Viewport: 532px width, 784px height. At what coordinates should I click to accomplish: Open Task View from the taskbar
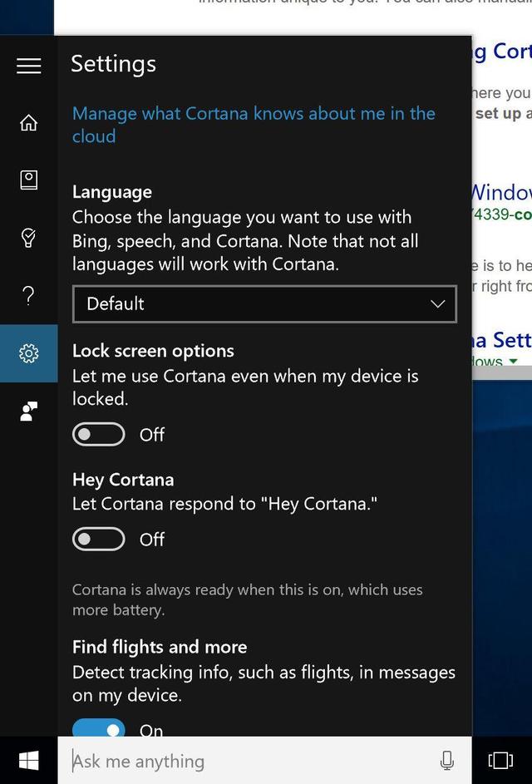[500, 760]
